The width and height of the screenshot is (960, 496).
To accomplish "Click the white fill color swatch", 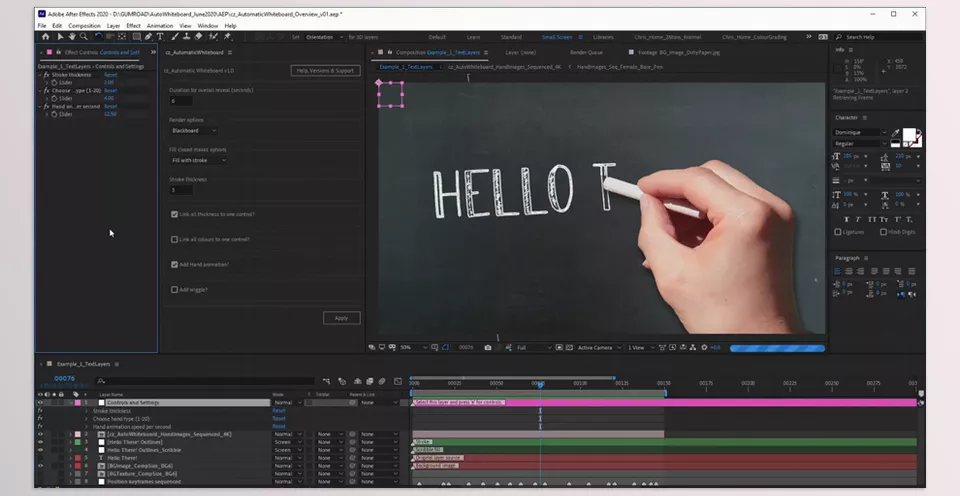I will coord(909,135).
